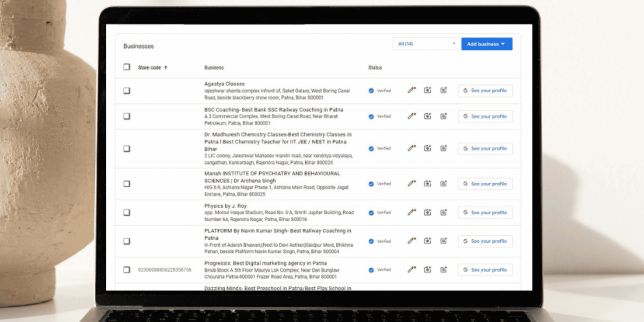This screenshot has width=644, height=322.
Task: Click add photo icon for PLATFORM Navin Kumar Singh
Action: point(427,241)
